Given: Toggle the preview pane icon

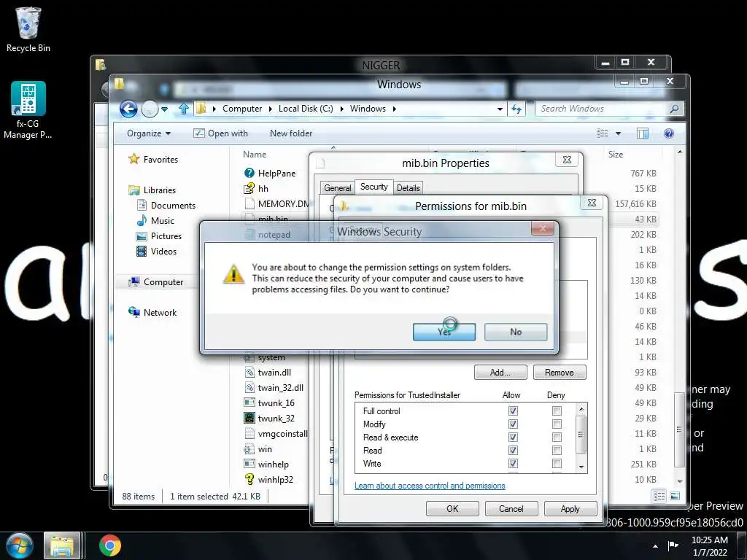Looking at the screenshot, I should [x=642, y=133].
